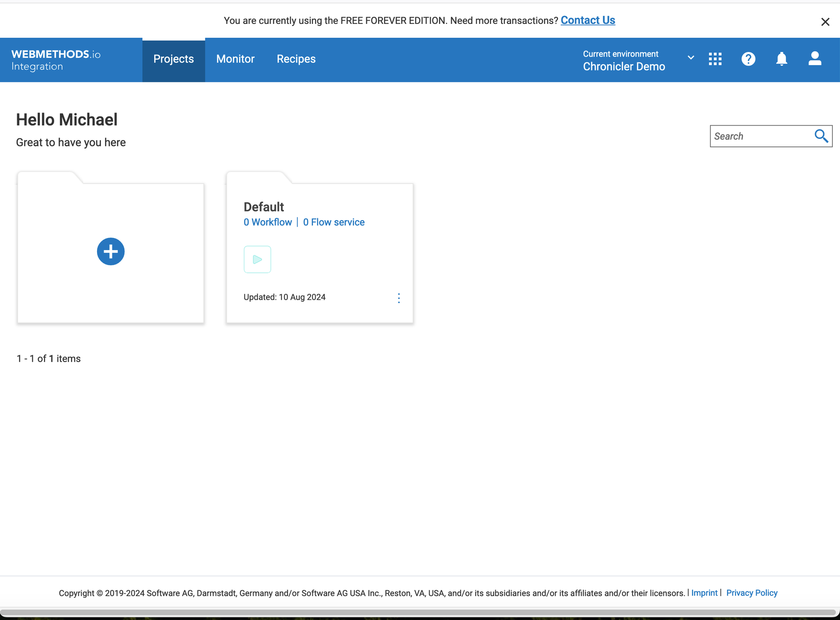The image size is (840, 620).
Task: Click the play workflow icon in Default project
Action: pyautogui.click(x=257, y=259)
